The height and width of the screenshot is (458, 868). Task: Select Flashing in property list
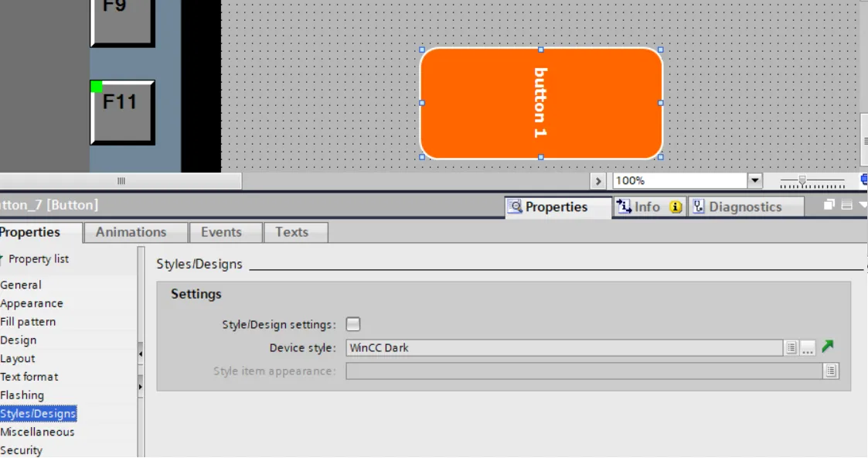(22, 395)
